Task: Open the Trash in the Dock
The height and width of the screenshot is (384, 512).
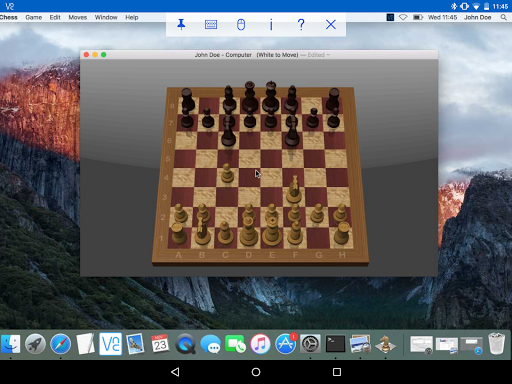Action: click(x=496, y=344)
